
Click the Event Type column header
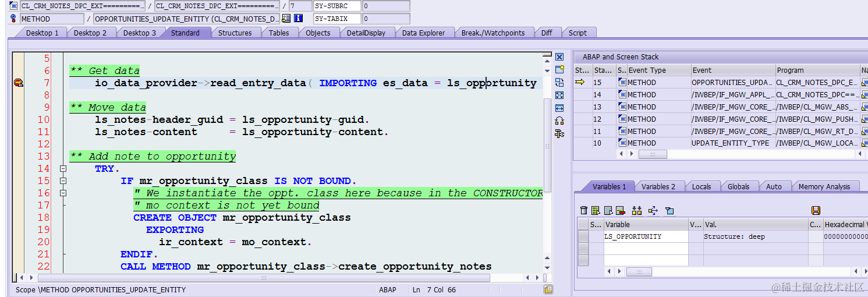click(658, 70)
